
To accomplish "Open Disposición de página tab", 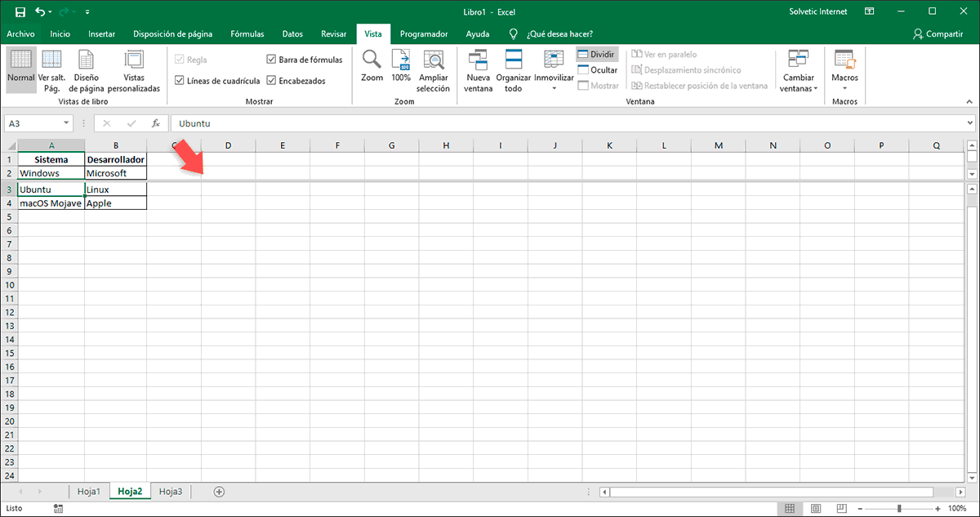I will point(173,34).
